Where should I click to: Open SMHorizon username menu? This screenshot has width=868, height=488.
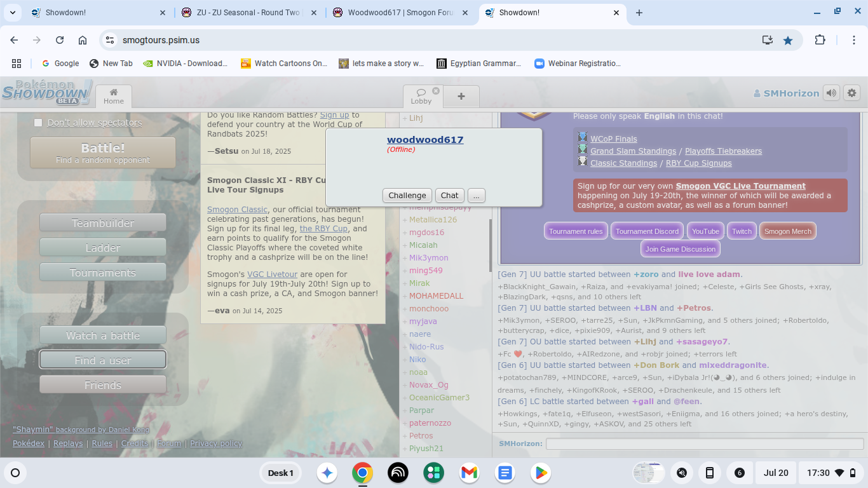786,93
